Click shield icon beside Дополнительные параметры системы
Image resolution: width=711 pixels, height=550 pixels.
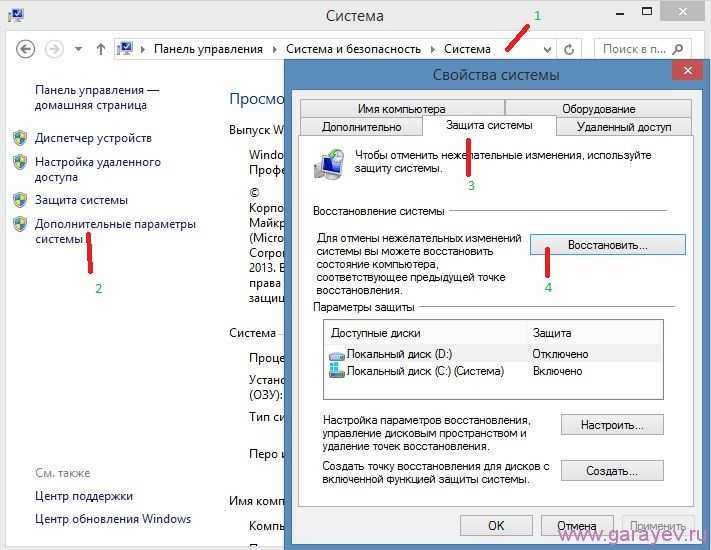[x=20, y=224]
